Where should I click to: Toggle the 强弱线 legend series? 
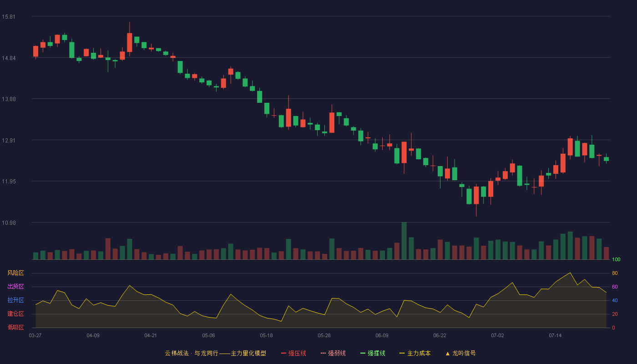333,353
